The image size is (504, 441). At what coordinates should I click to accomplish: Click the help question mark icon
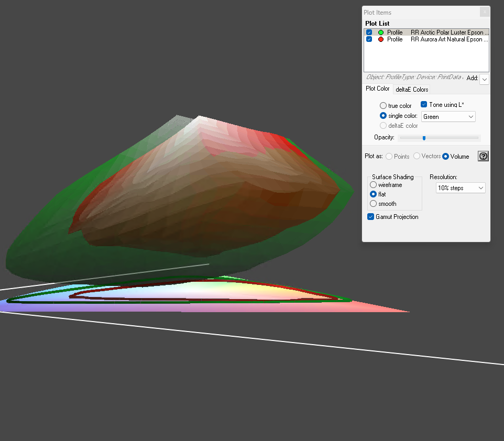483,157
